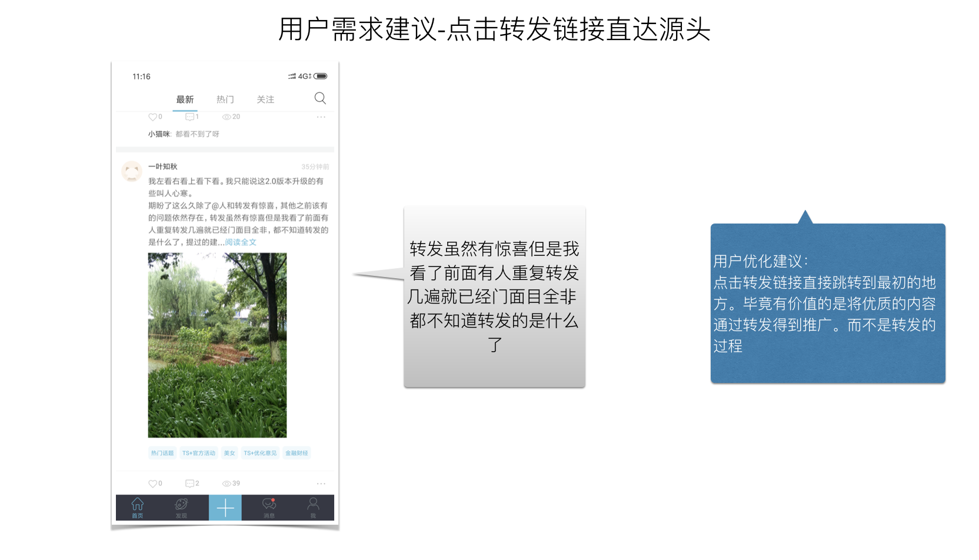This screenshot has width=979, height=560.
Task: Switch to the 热门 tab
Action: [225, 99]
